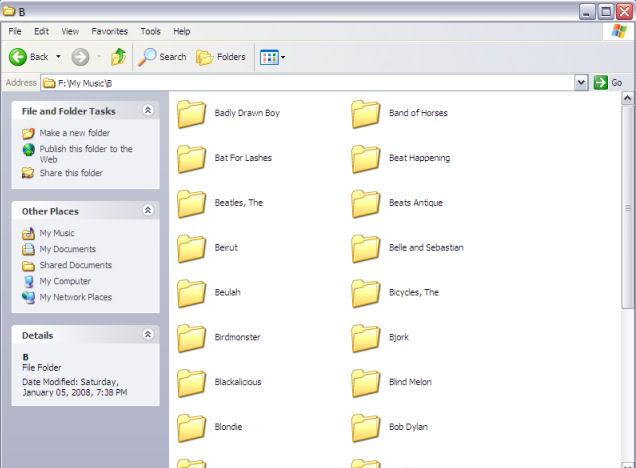The width and height of the screenshot is (636, 468).
Task: Click the Make a new folder icon
Action: point(28,133)
